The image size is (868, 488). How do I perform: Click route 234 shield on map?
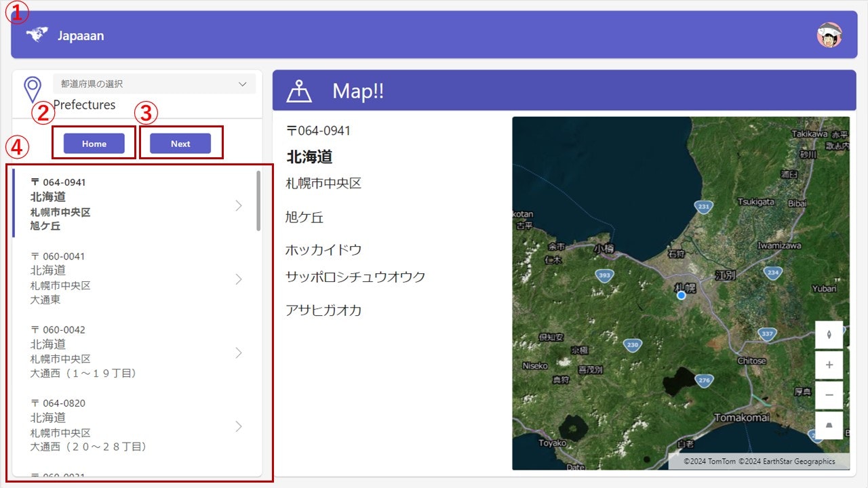coord(772,272)
